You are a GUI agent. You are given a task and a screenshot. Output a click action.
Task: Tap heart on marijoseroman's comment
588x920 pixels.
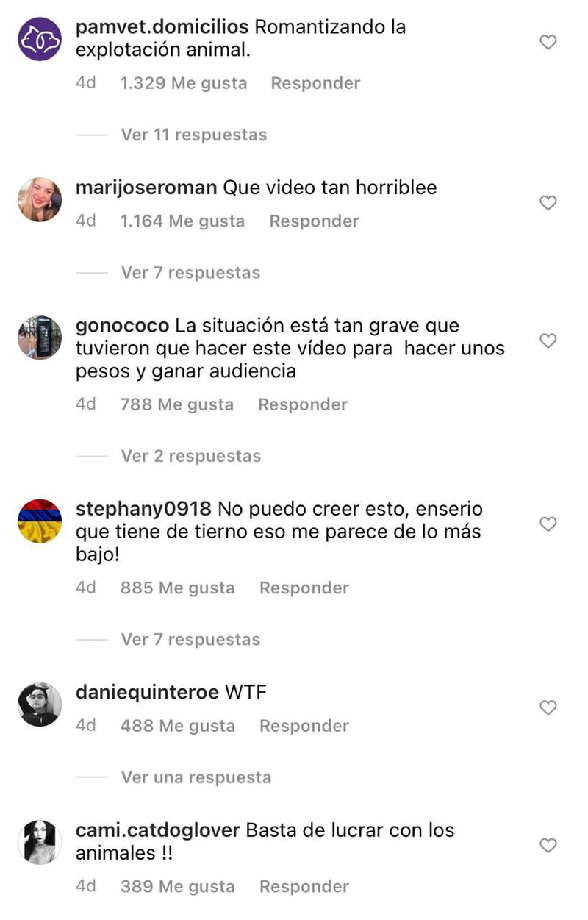pos(548,202)
